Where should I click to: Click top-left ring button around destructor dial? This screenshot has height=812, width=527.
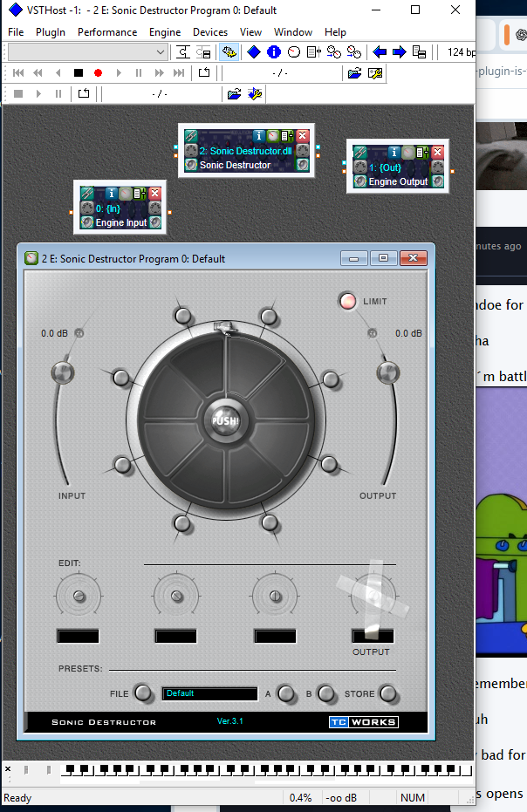[x=182, y=316]
